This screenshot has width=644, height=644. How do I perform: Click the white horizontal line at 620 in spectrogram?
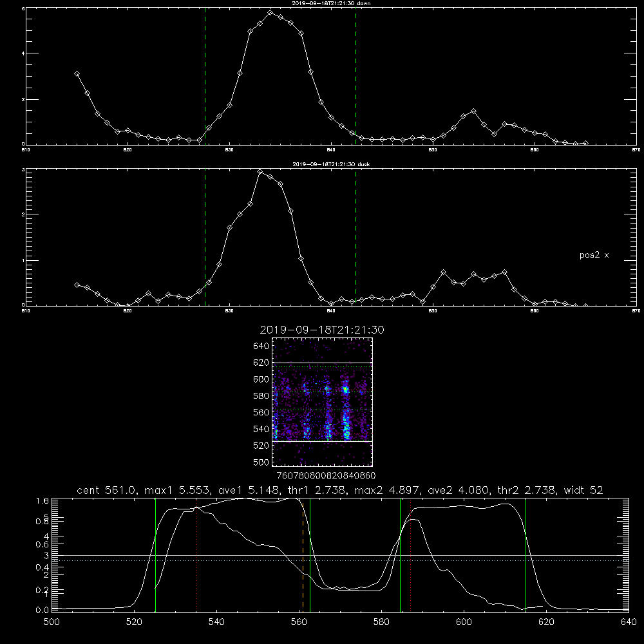point(322,363)
